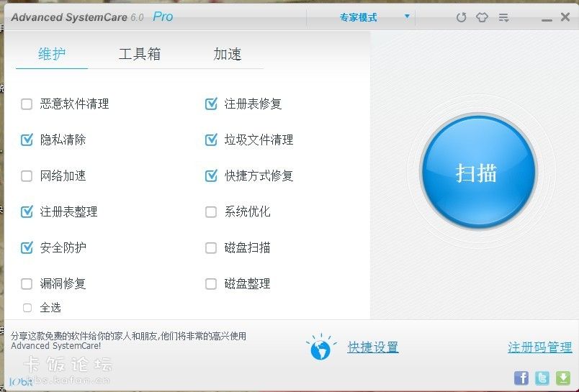Uncheck the 隐私清除 checkbox
Image resolution: width=579 pixels, height=392 pixels.
27,140
